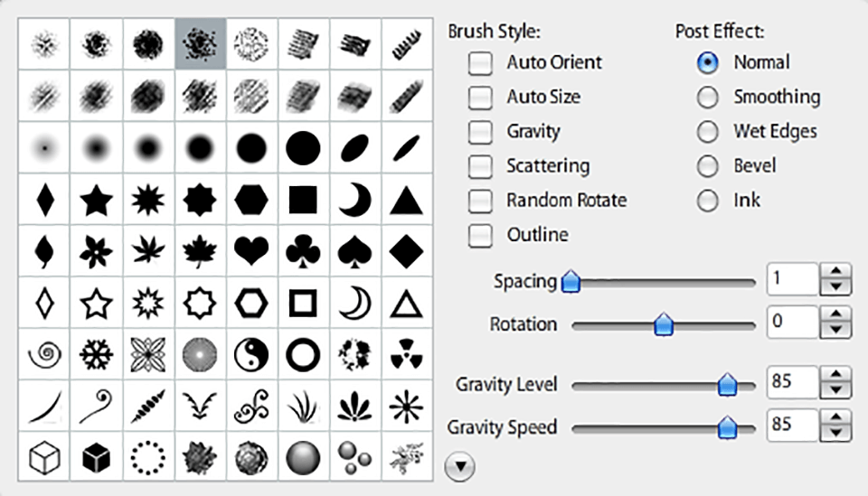Select the highlighted splatter brush
The image size is (868, 496).
coord(200,43)
